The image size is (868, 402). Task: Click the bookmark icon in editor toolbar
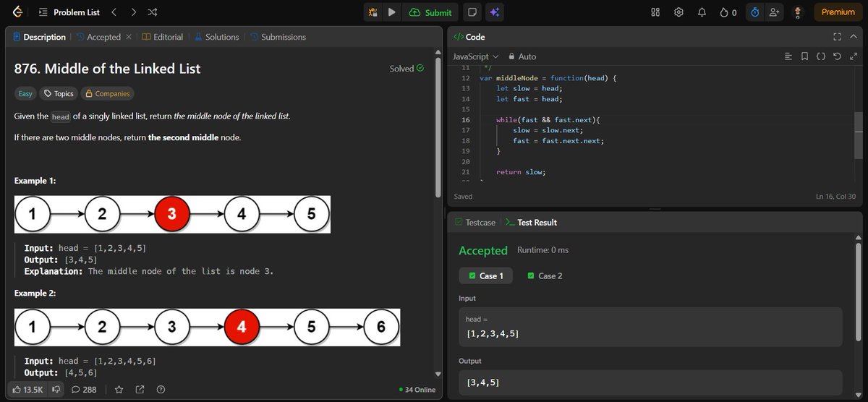coord(804,56)
